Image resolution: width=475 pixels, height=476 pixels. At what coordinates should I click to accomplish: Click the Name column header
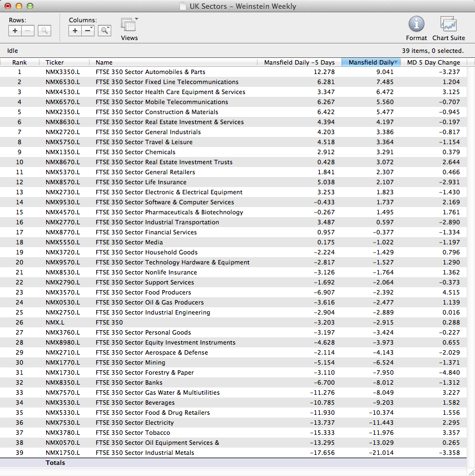(104, 62)
